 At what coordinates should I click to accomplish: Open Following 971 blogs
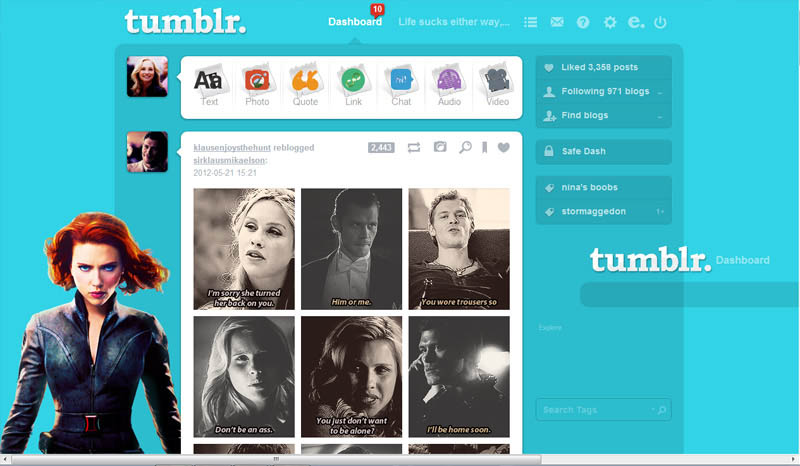coord(604,91)
